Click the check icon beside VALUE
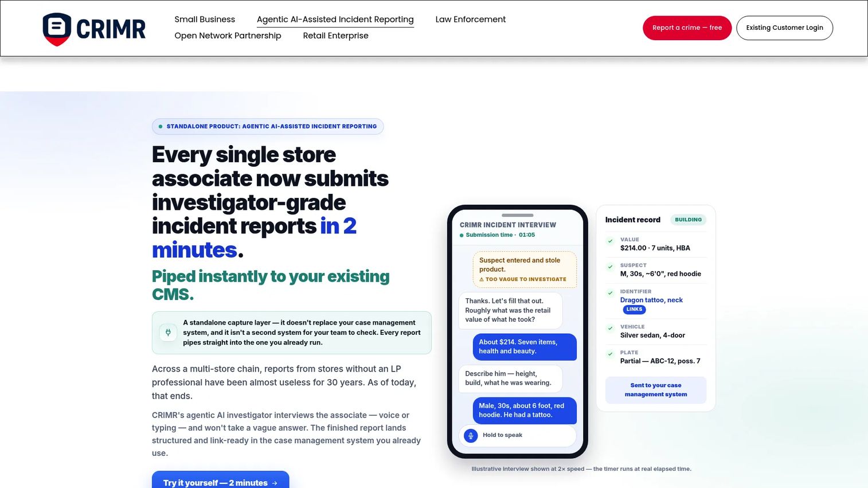The height and width of the screenshot is (488, 868). pos(611,241)
